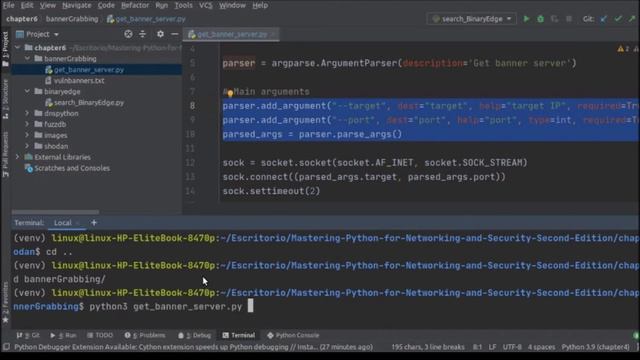This screenshot has height=360, width=640.
Task: Open the Debug tool window button
Action: point(195,335)
